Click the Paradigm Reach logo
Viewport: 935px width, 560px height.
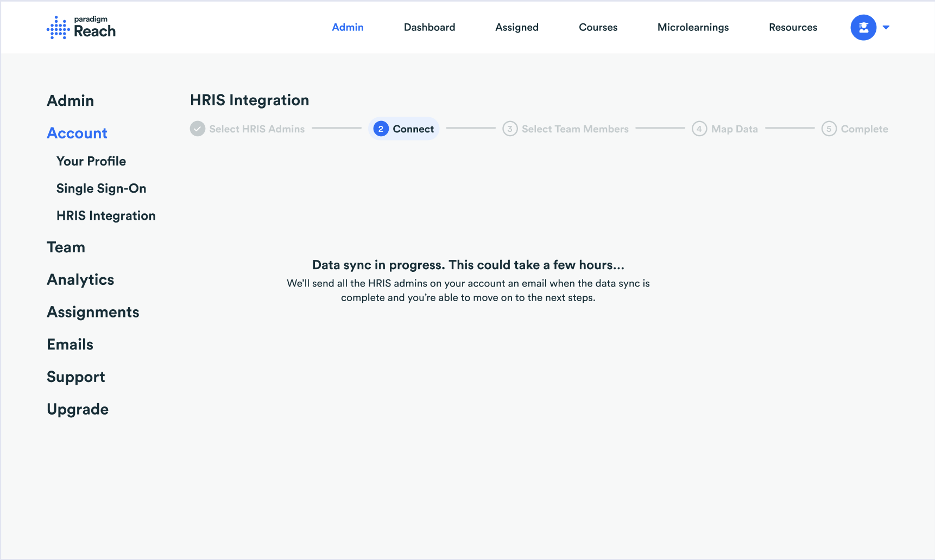point(81,27)
